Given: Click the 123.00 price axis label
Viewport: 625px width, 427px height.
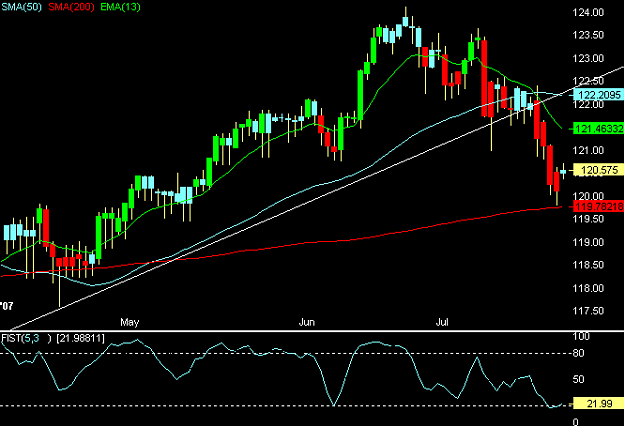Looking at the screenshot, I should 588,59.
